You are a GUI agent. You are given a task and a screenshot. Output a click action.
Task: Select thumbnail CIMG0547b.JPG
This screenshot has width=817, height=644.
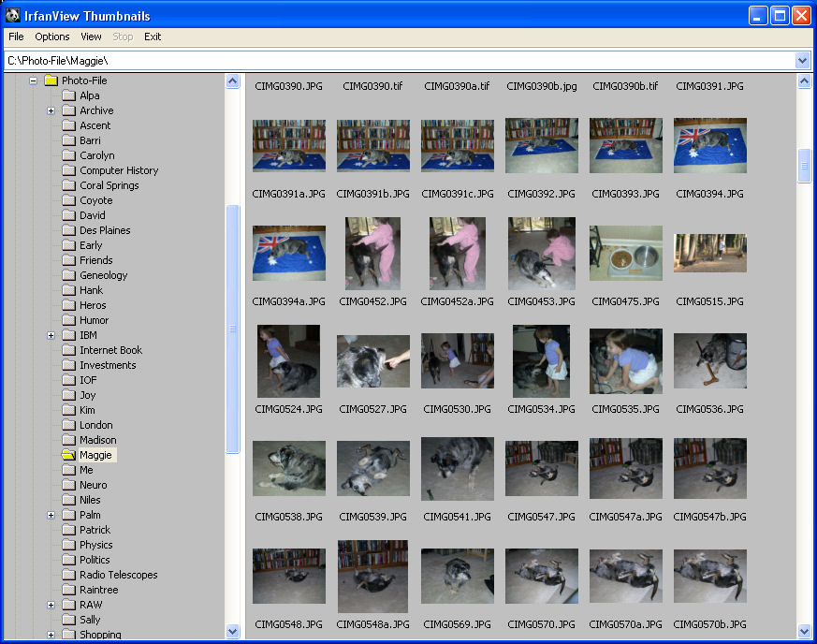pos(710,468)
